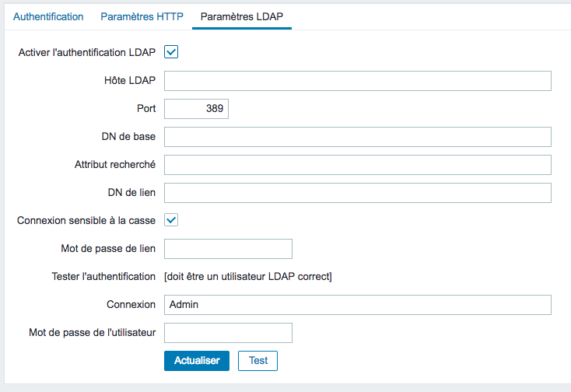Focus the Mot de passe de l'utilisateur field

point(228,333)
